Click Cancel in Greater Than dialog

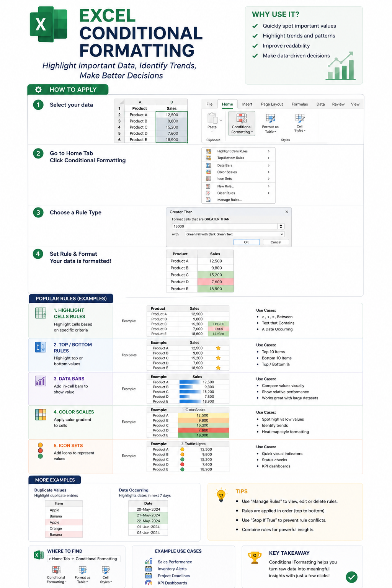pos(276,242)
